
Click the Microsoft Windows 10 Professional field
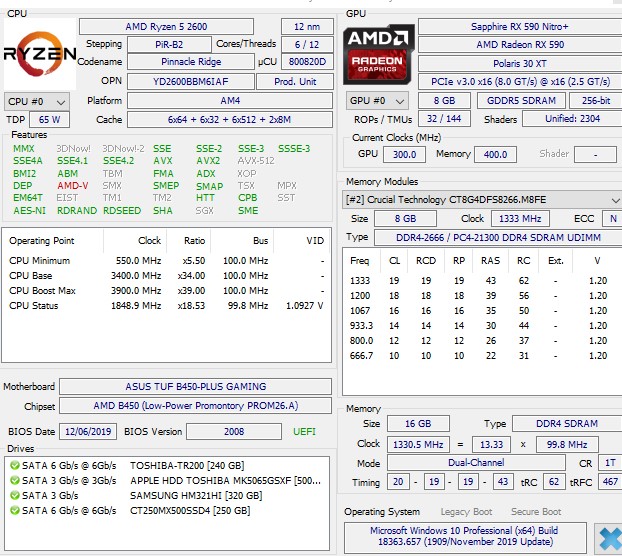point(465,537)
